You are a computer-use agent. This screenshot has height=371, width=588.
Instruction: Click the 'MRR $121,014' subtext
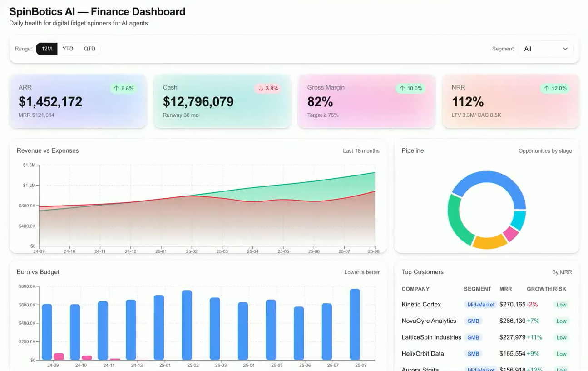click(x=36, y=115)
